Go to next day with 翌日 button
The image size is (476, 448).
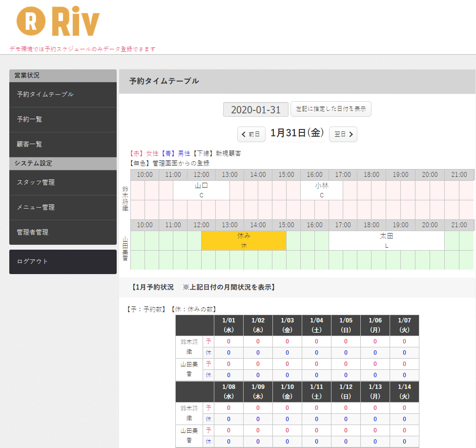pyautogui.click(x=343, y=134)
